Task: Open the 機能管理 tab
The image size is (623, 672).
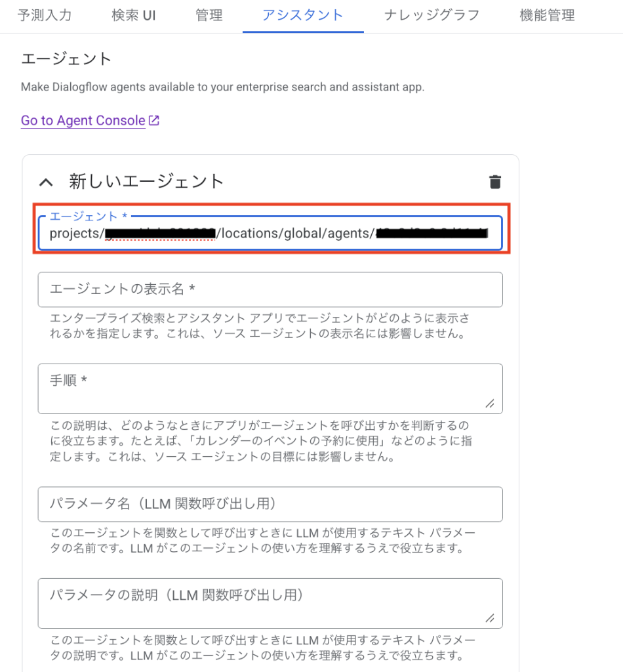Action: click(x=547, y=15)
